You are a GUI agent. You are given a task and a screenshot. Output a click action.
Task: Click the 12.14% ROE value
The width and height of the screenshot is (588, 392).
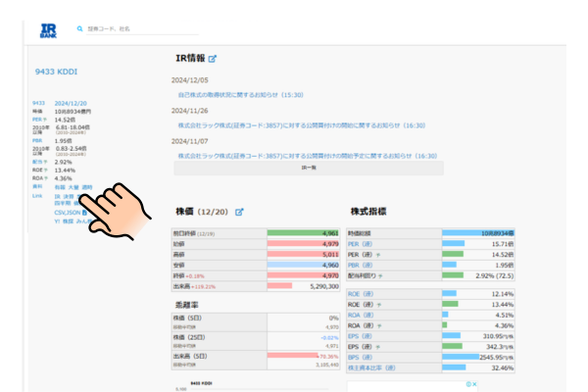503,294
